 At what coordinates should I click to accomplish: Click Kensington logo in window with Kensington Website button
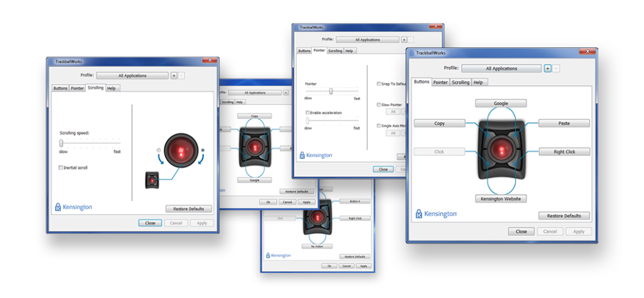[436, 214]
